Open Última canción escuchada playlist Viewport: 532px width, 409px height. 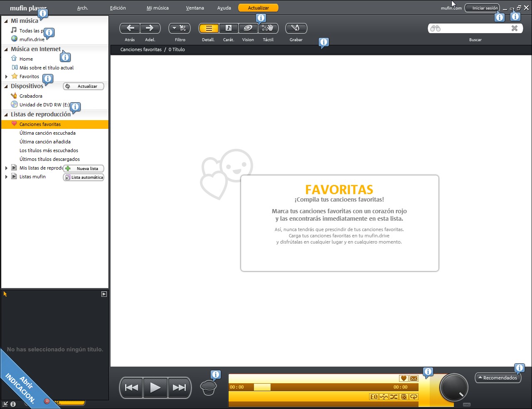[47, 133]
